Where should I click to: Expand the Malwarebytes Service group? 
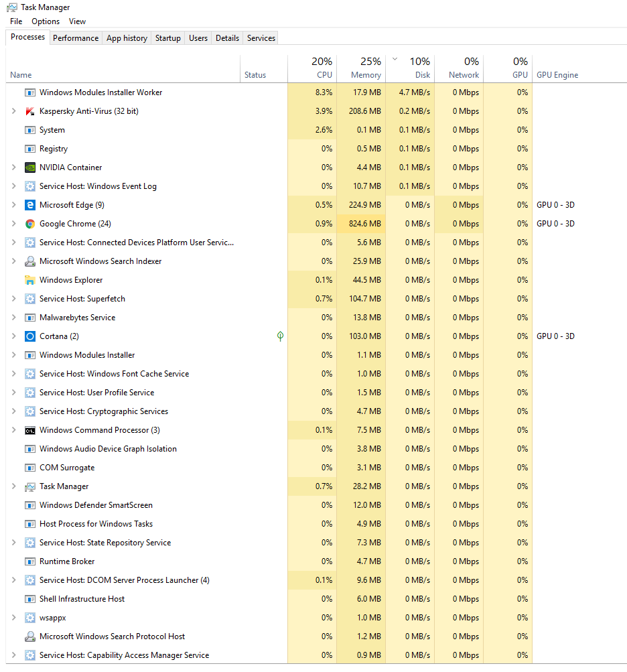pyautogui.click(x=13, y=318)
